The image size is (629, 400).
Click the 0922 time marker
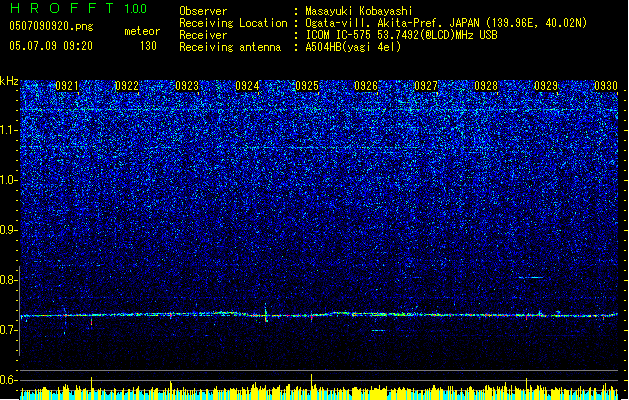click(127, 86)
